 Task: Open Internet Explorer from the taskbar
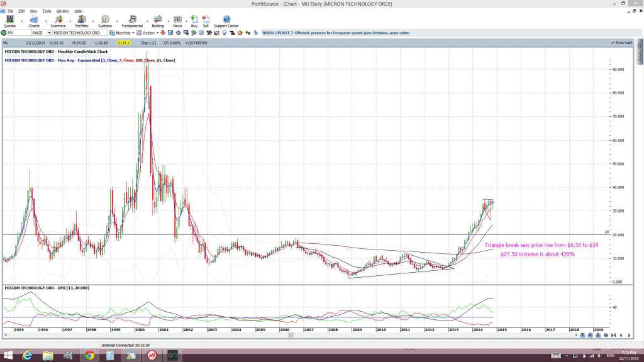(27, 356)
